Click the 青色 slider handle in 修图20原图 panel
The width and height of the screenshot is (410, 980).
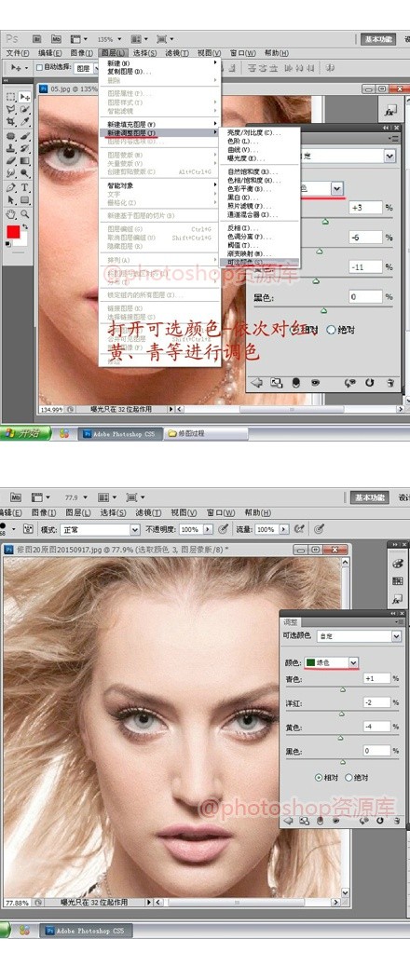pos(342,690)
